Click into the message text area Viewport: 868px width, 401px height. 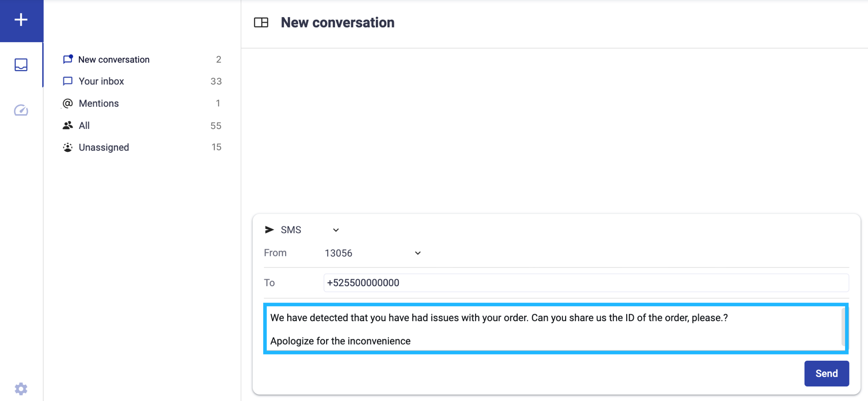pos(545,329)
